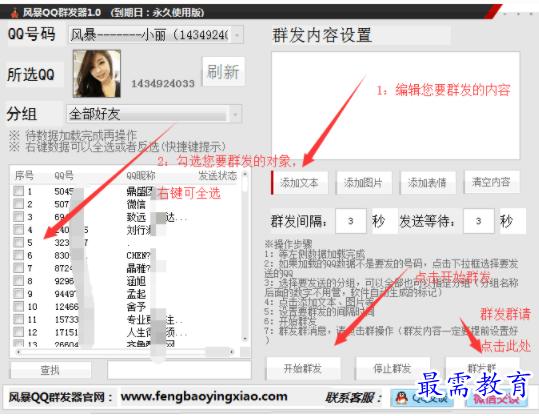Check the checkbox for row 8 涵旭
539x416 pixels.
click(18, 281)
